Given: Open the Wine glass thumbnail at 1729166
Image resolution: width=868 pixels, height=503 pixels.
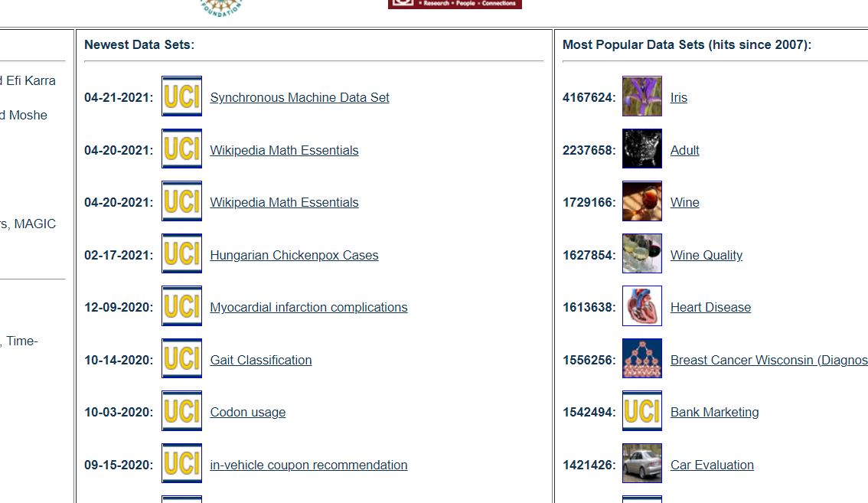Looking at the screenshot, I should (642, 201).
